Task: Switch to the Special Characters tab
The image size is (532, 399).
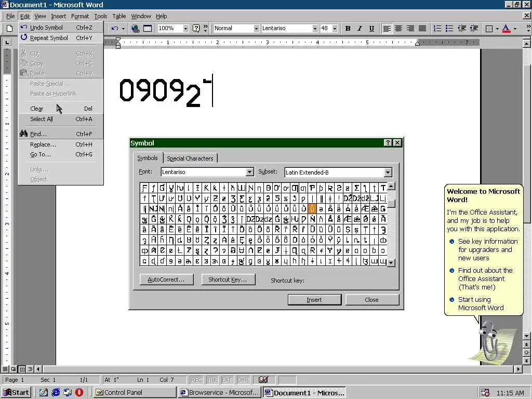Action: coord(190,158)
